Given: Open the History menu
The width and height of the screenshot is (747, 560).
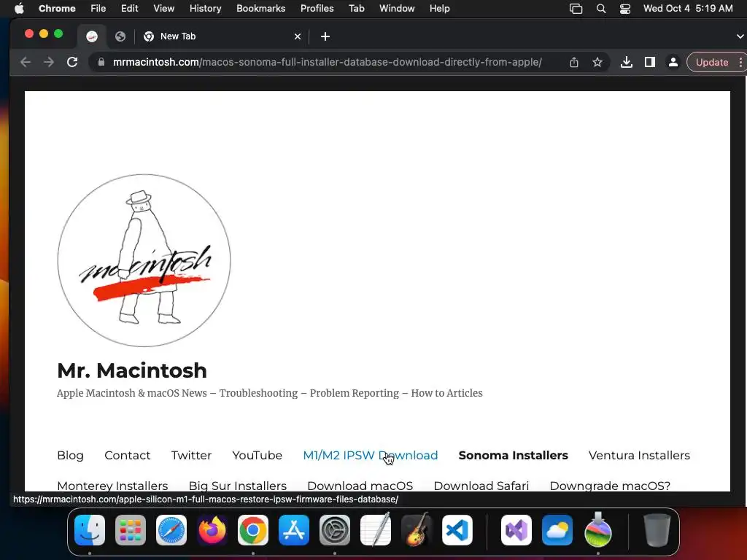Looking at the screenshot, I should coord(205,8).
